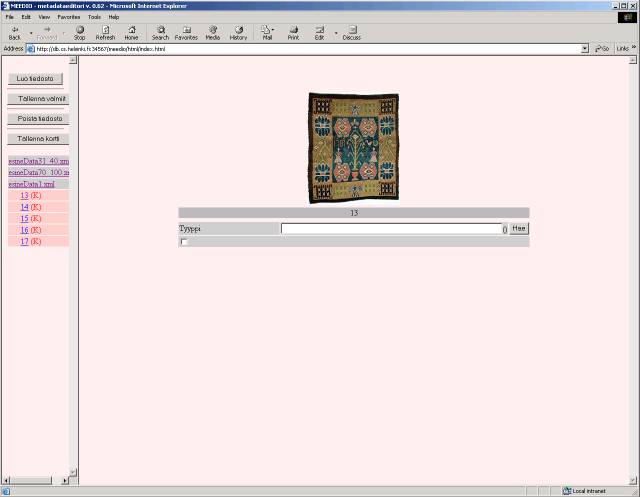Toggle the checkbox below Tyyppi field
The height and width of the screenshot is (497, 640).
tap(184, 242)
